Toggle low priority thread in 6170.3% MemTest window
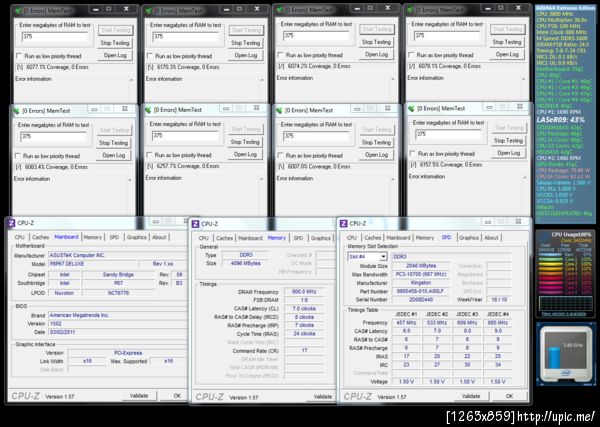 pos(150,56)
